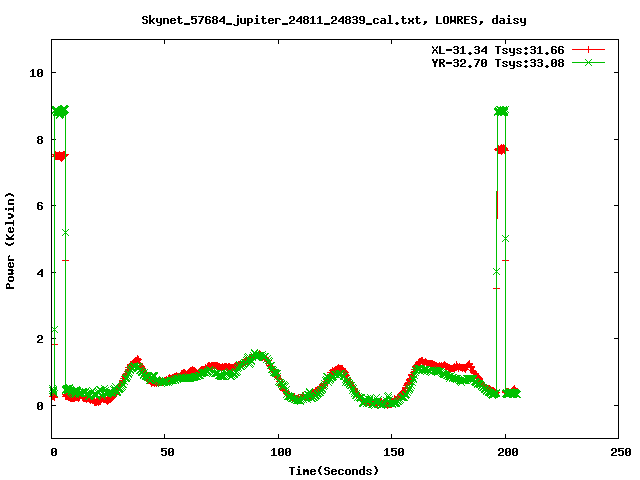Image resolution: width=640 pixels, height=480 pixels.
Task: Click the red calibration plateau near the plot start
Action: [x=60, y=156]
